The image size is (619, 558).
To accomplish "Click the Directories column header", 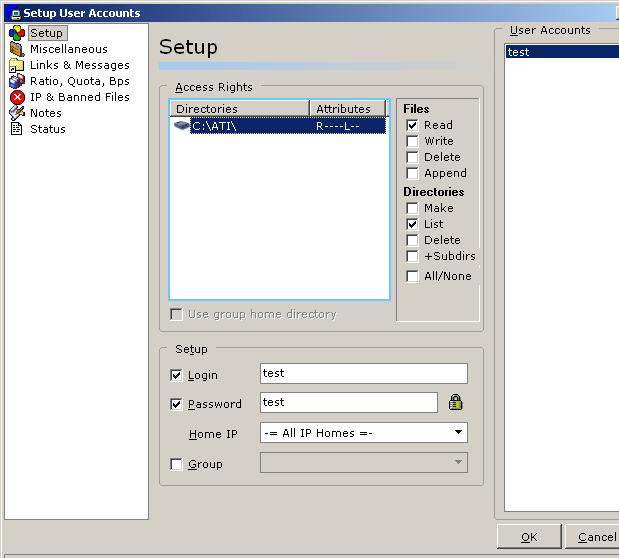I will coord(240,109).
